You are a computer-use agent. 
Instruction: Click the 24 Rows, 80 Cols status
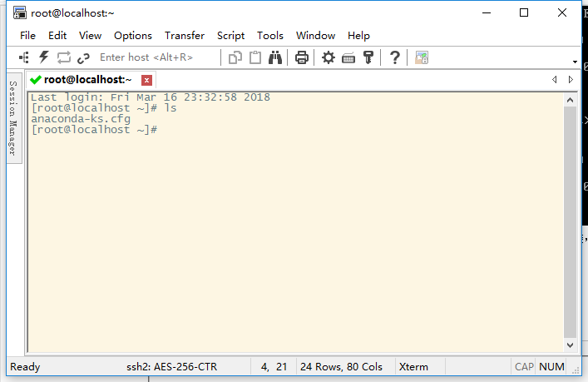coord(341,367)
